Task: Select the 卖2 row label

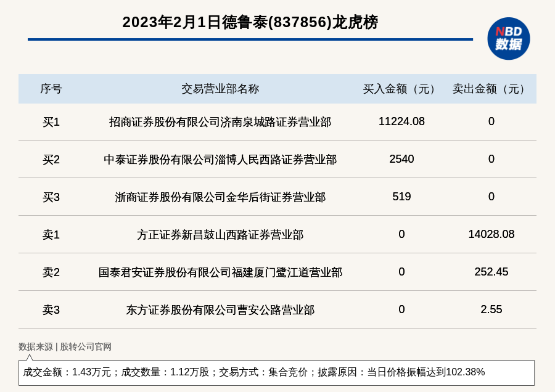Action: (51, 272)
